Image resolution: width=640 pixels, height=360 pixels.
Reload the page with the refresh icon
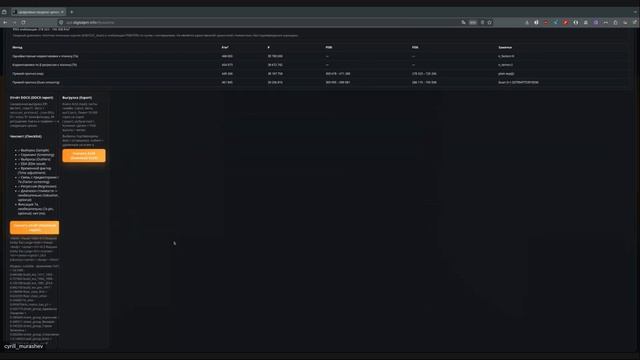[x=23, y=22]
